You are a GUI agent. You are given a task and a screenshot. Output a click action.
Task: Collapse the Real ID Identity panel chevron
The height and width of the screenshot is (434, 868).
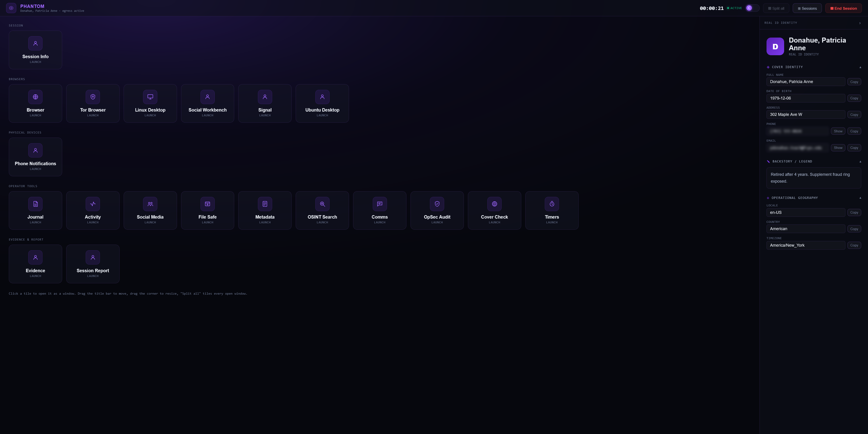860,23
